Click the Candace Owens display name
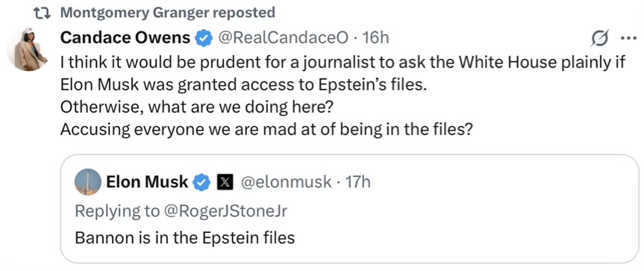Image resolution: width=644 pixels, height=271 pixels. pyautogui.click(x=125, y=38)
